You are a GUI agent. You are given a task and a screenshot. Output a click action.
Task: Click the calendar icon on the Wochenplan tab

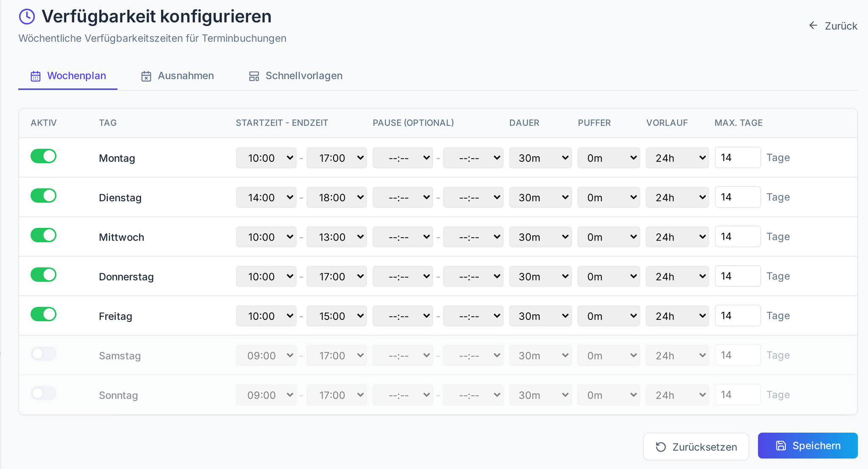click(x=36, y=76)
